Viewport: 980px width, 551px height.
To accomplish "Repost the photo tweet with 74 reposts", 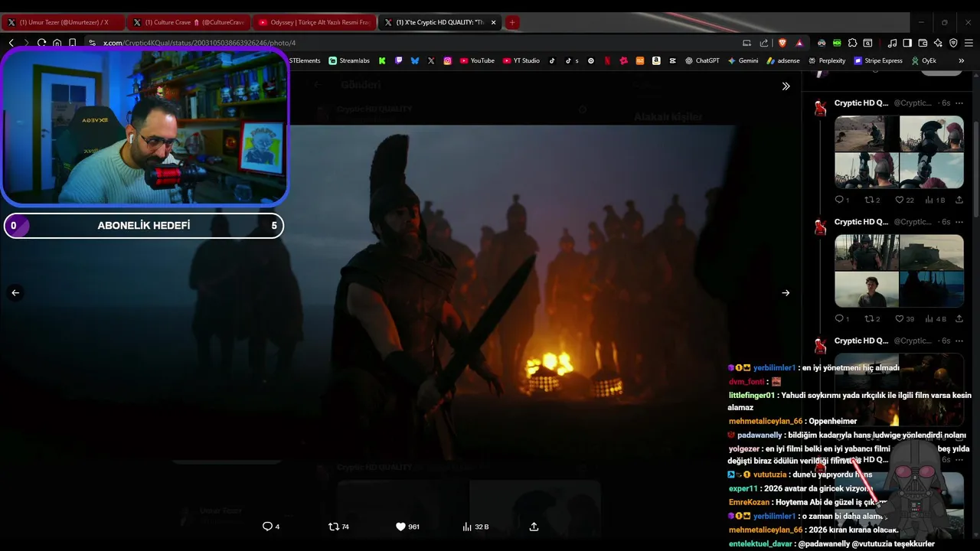I will [x=338, y=527].
